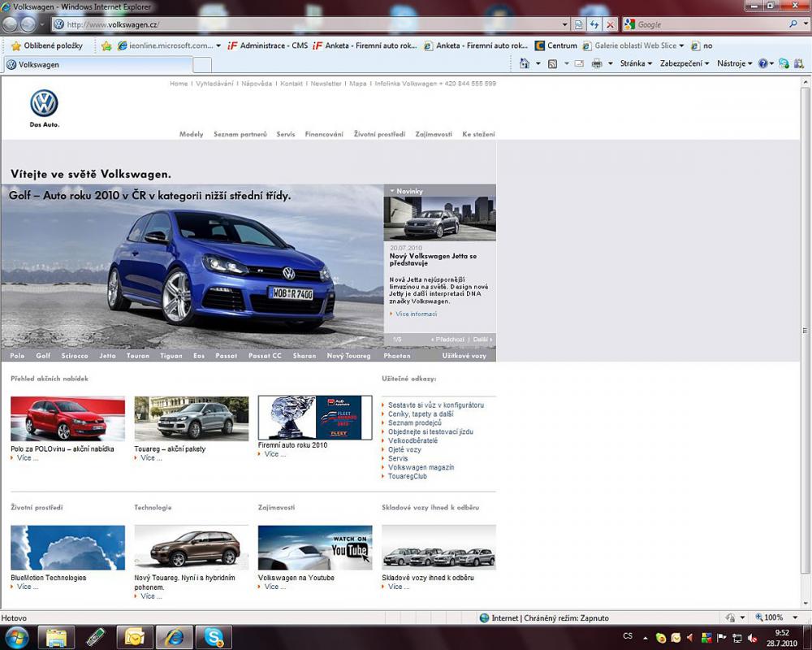Click the Kontakt link in top navigation
The image size is (812, 650).
pyautogui.click(x=291, y=84)
